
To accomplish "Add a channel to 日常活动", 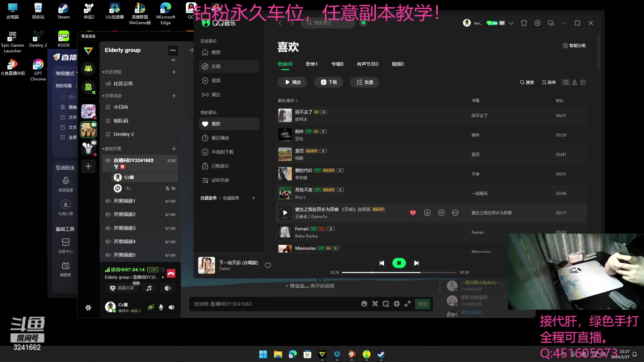I will [174, 96].
